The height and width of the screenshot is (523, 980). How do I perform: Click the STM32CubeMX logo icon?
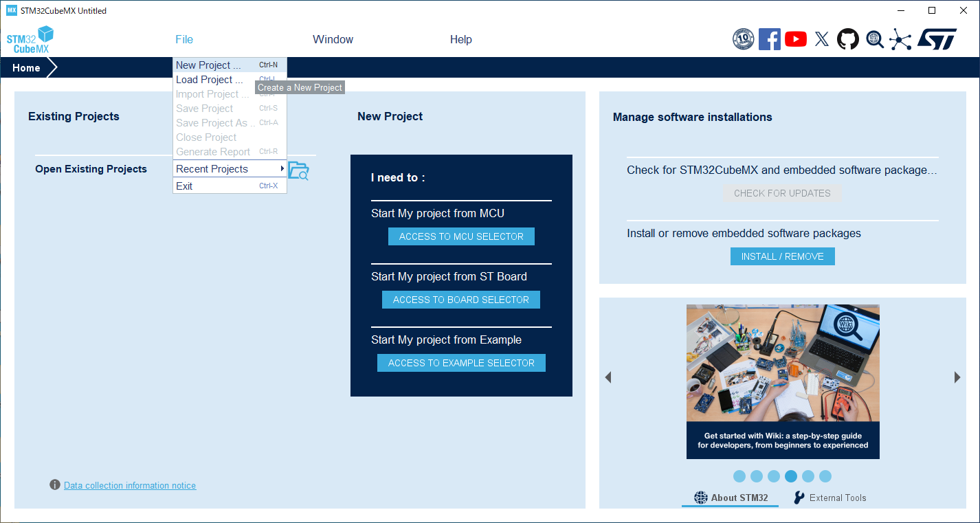[x=30, y=39]
